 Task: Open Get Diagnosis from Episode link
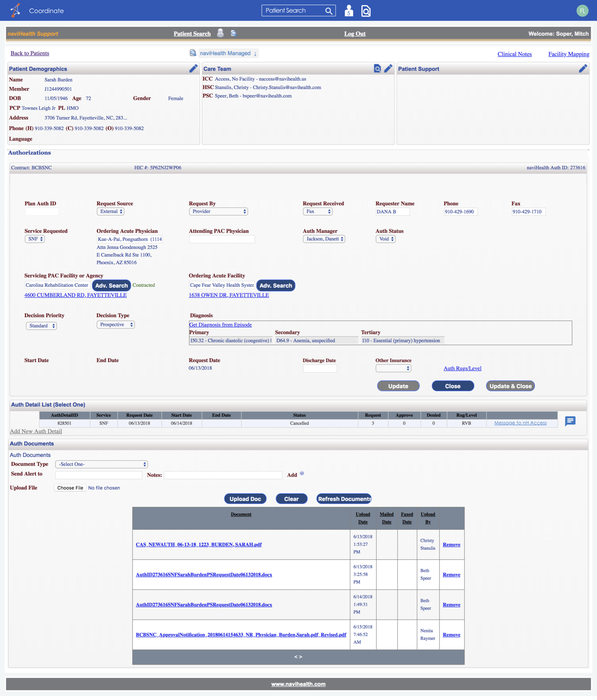coord(220,325)
